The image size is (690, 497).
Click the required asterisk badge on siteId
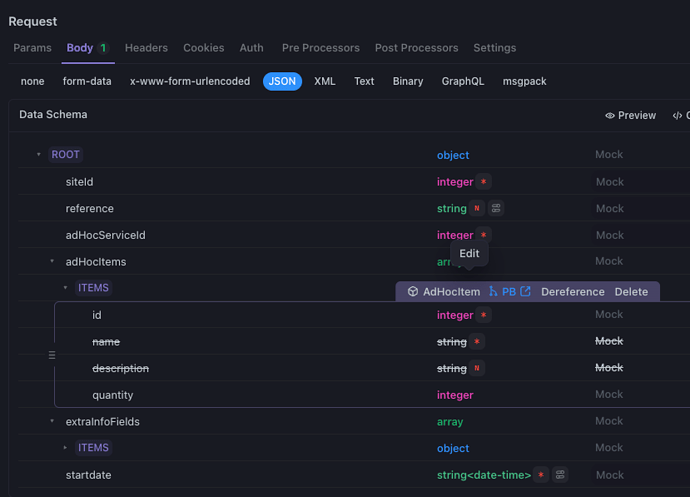coord(484,182)
